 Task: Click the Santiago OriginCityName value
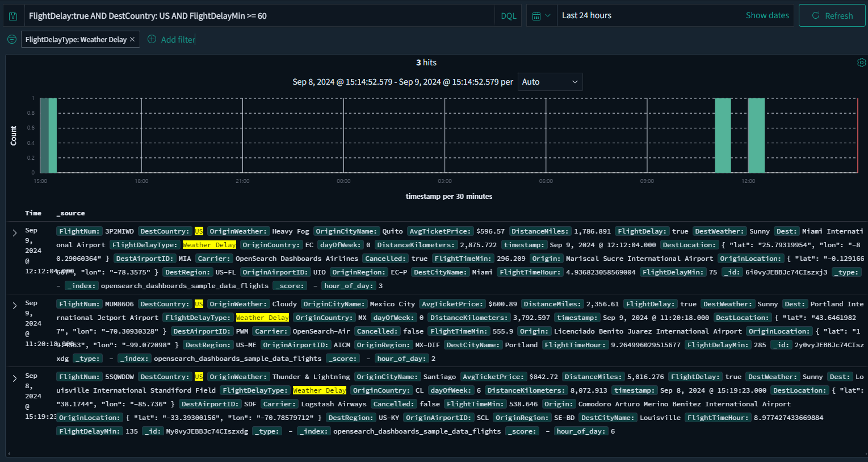[439, 377]
